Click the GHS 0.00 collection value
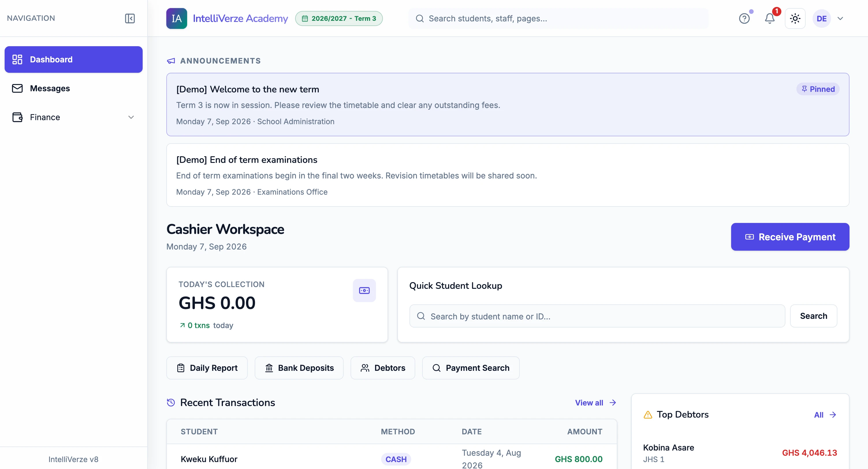This screenshot has width=868, height=469. pos(217,303)
